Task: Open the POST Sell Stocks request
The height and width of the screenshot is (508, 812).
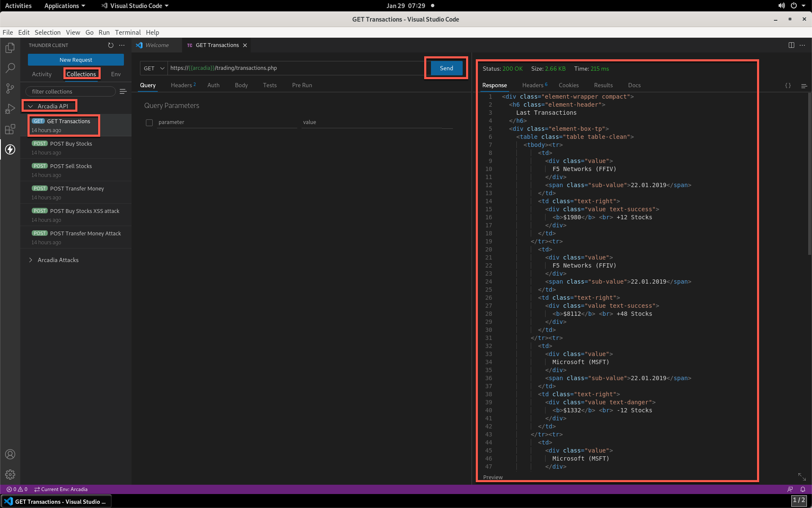Action: tap(76, 170)
